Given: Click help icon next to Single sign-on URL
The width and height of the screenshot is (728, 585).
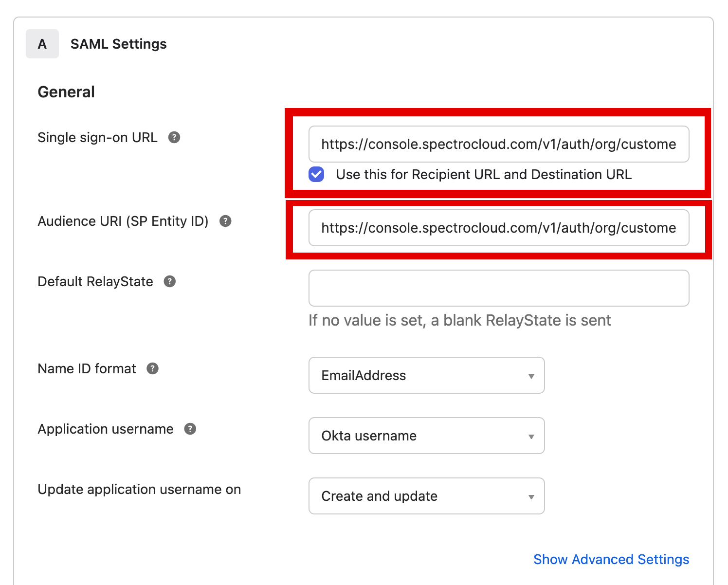Looking at the screenshot, I should (174, 137).
